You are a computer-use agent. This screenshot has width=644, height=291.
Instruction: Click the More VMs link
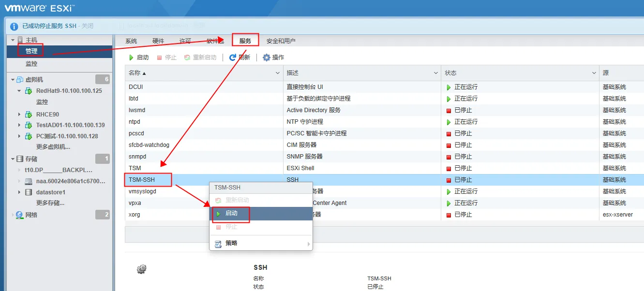(x=53, y=147)
